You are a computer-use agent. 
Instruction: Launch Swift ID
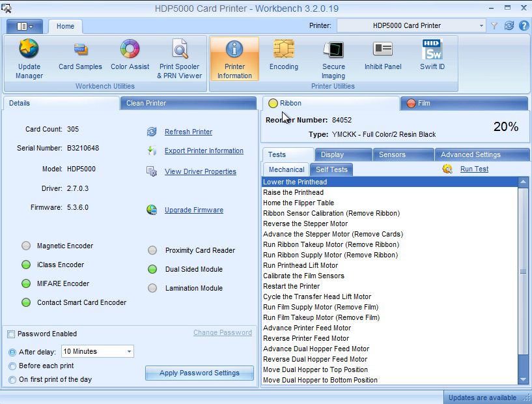click(x=432, y=56)
